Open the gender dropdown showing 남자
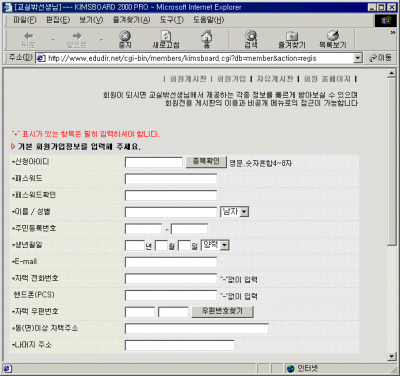 (235, 212)
